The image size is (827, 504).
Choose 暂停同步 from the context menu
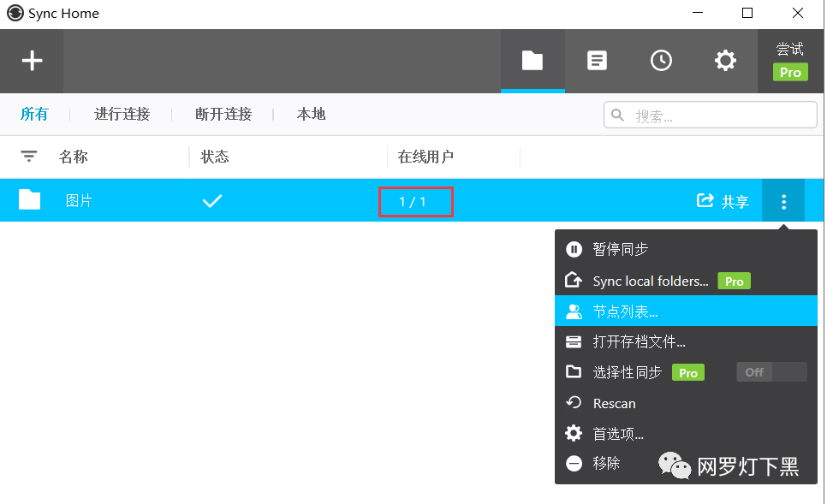687,249
